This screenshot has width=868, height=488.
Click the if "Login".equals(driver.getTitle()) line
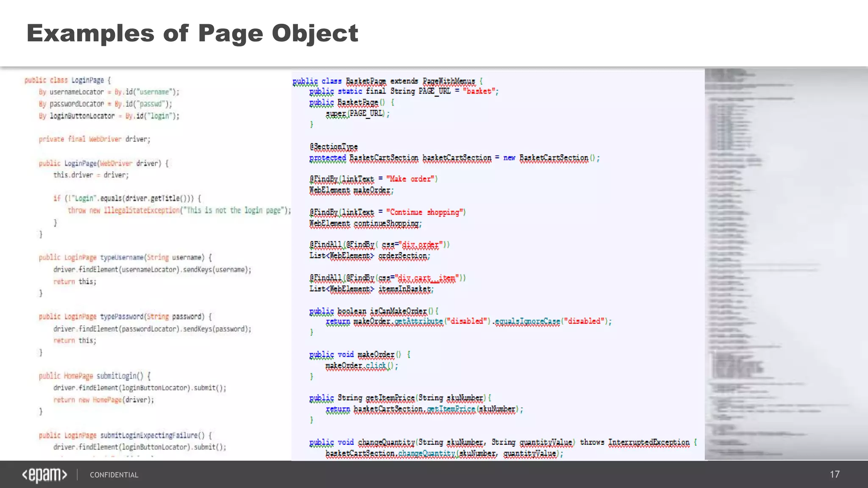(x=127, y=198)
